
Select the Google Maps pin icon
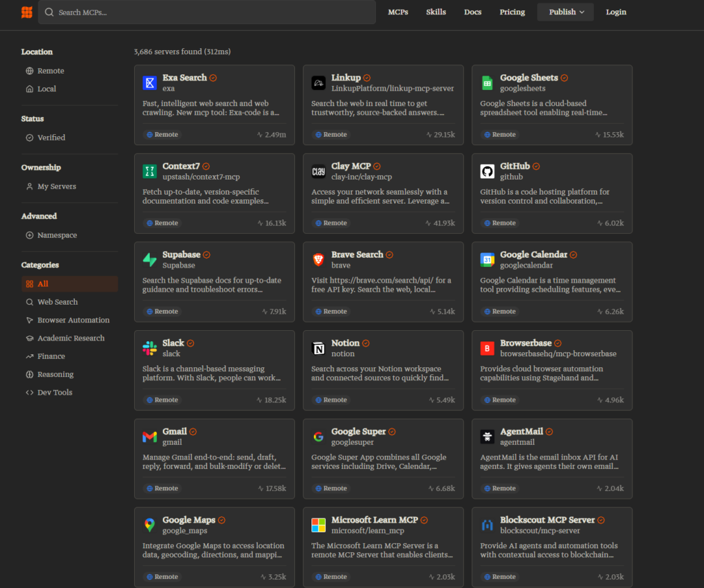pyautogui.click(x=150, y=525)
